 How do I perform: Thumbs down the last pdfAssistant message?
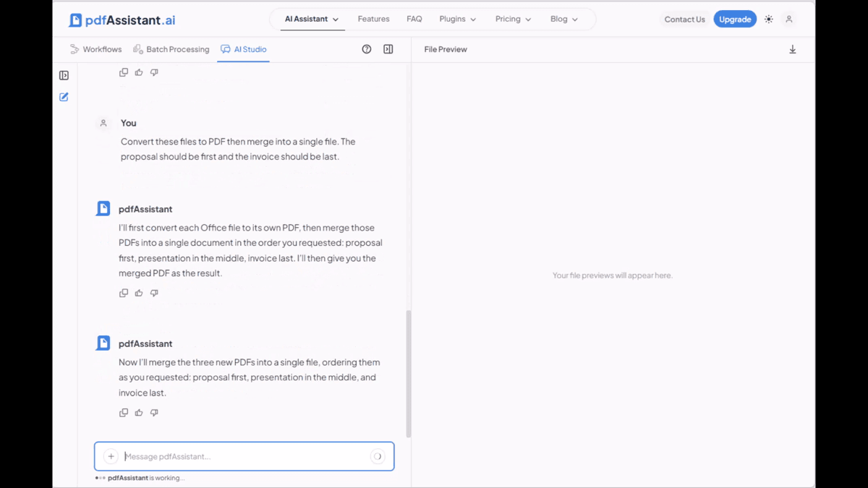(x=154, y=413)
